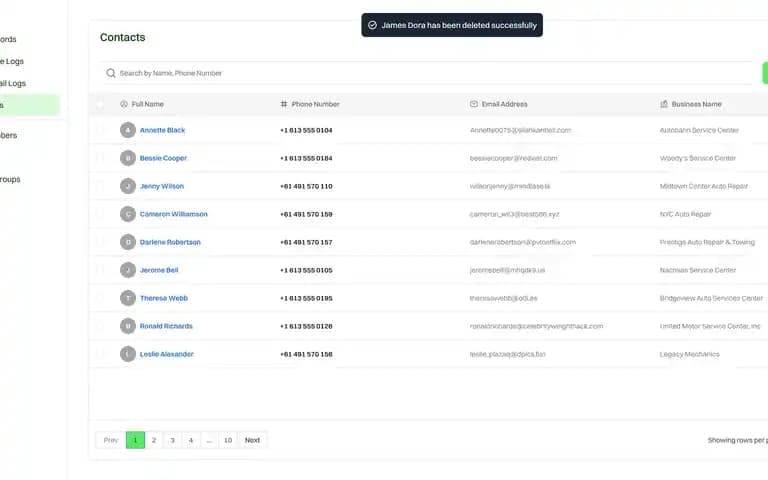Image resolution: width=768 pixels, height=480 pixels.
Task: Open Leslie Alexander's contact link
Action: pos(167,354)
